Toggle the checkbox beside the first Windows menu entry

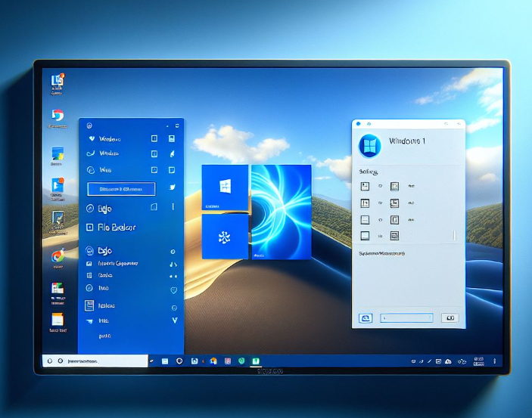(x=154, y=139)
